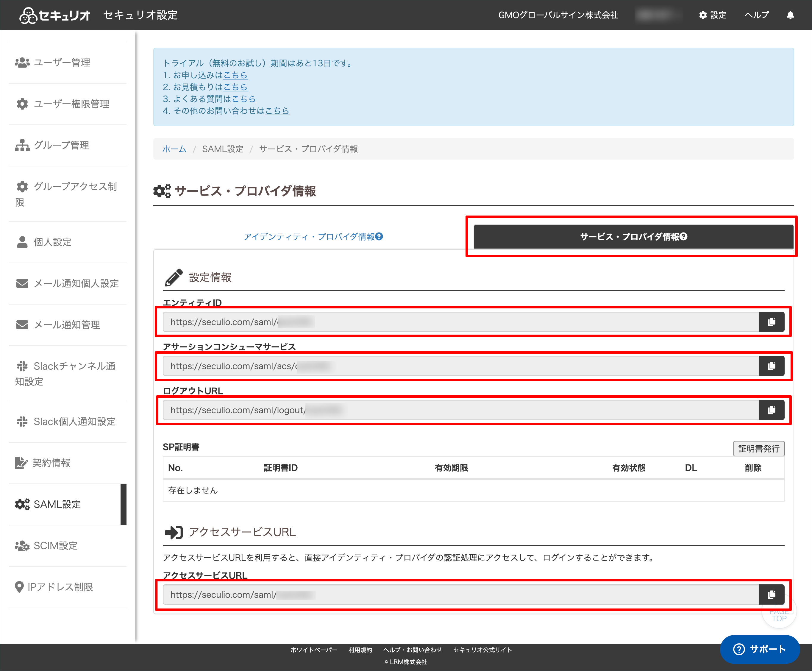The image size is (812, 671).
Task: Open ヘルプ in the top bar
Action: 756,15
